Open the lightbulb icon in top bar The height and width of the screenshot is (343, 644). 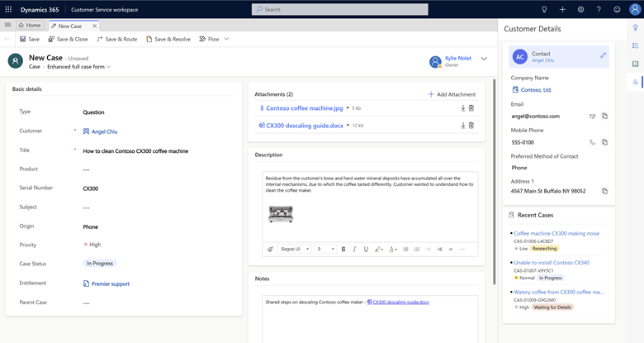tap(544, 9)
